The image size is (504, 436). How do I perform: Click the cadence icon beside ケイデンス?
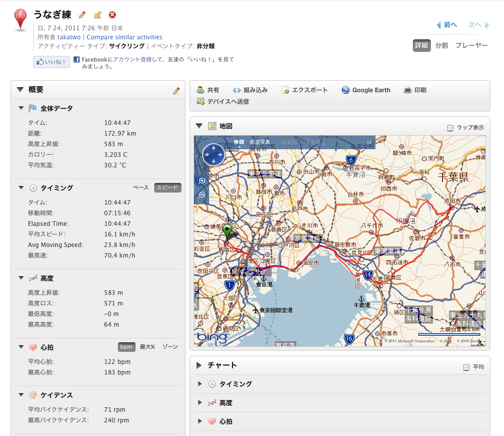33,395
